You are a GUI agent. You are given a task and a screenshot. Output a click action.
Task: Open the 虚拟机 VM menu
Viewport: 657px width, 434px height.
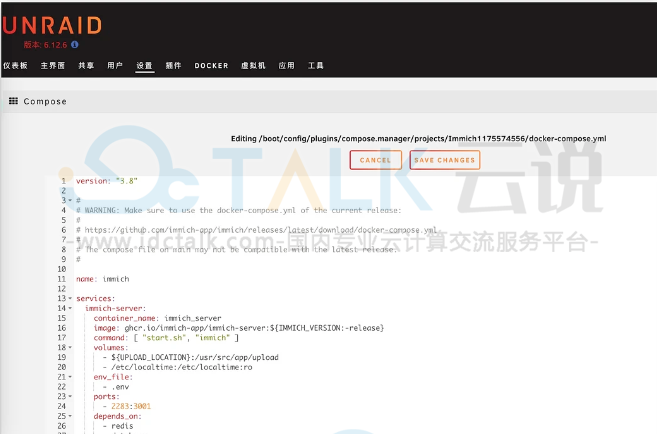[x=253, y=65]
